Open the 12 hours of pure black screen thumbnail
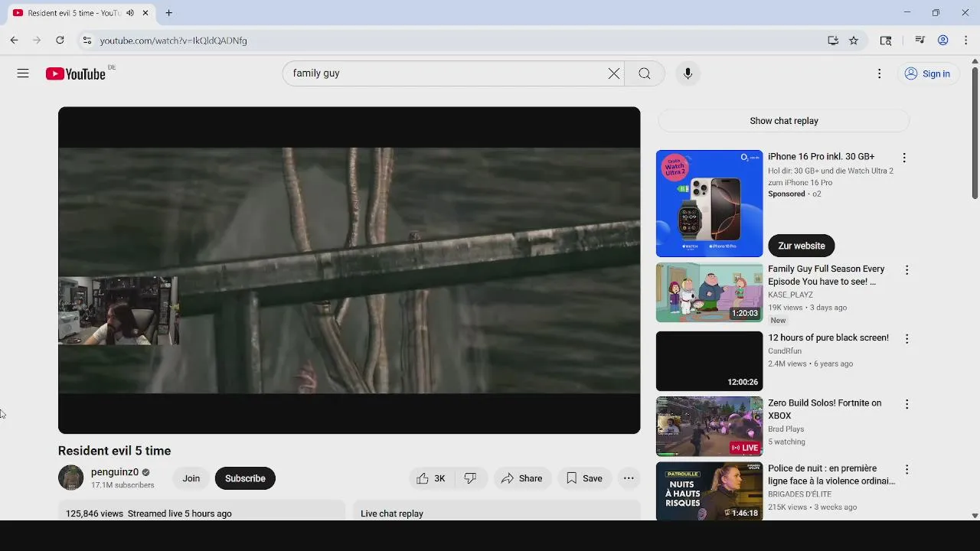This screenshot has height=551, width=980. coord(709,360)
